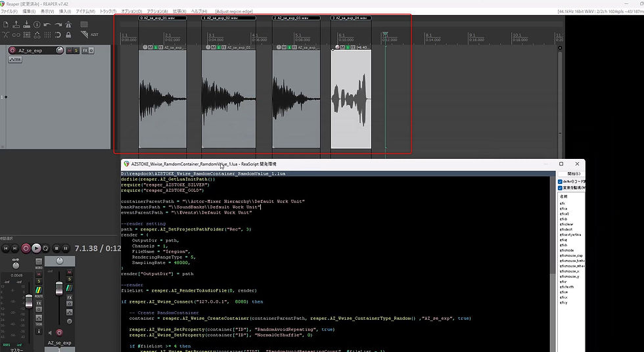Image resolution: width=644 pixels, height=352 pixels.
Task: Open the オプション(O) menu
Action: (131, 11)
